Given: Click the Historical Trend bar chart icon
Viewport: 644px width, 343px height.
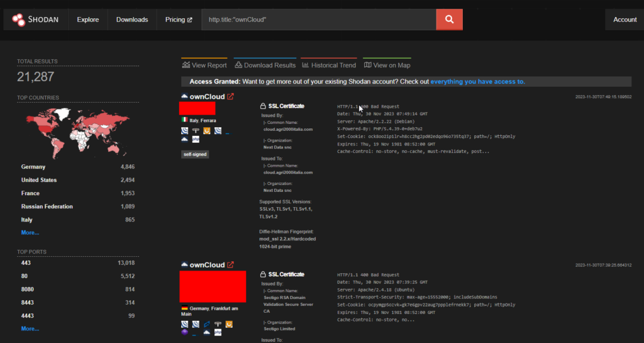Looking at the screenshot, I should pyautogui.click(x=306, y=65).
